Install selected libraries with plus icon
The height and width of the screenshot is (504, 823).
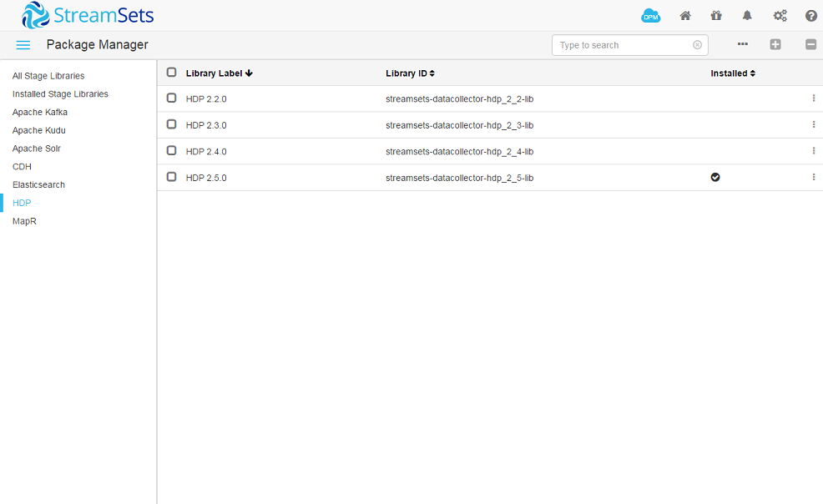pyautogui.click(x=775, y=44)
